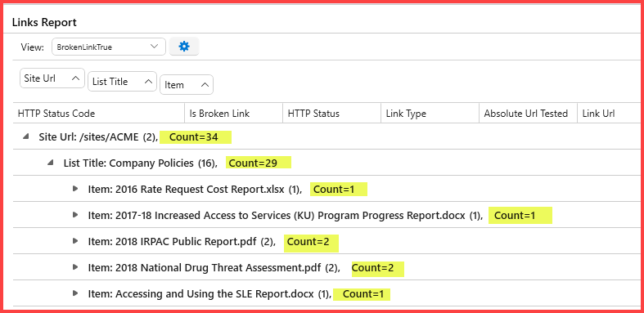
Task: Sort by Link Url column header
Action: (610, 114)
